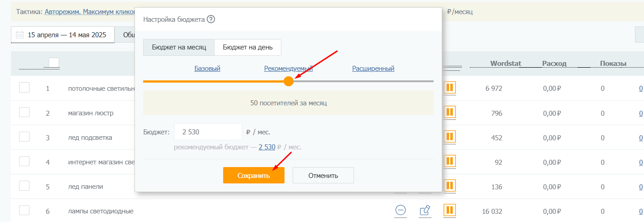Toggle the select-all checkbox in table header
This screenshot has width=644, height=222.
click(x=54, y=63)
